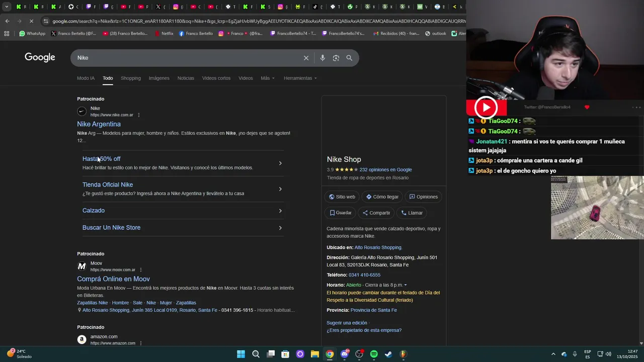This screenshot has height=362, width=644.
Task: Expand Buscar Un Nike Store arrow
Action: point(280,228)
